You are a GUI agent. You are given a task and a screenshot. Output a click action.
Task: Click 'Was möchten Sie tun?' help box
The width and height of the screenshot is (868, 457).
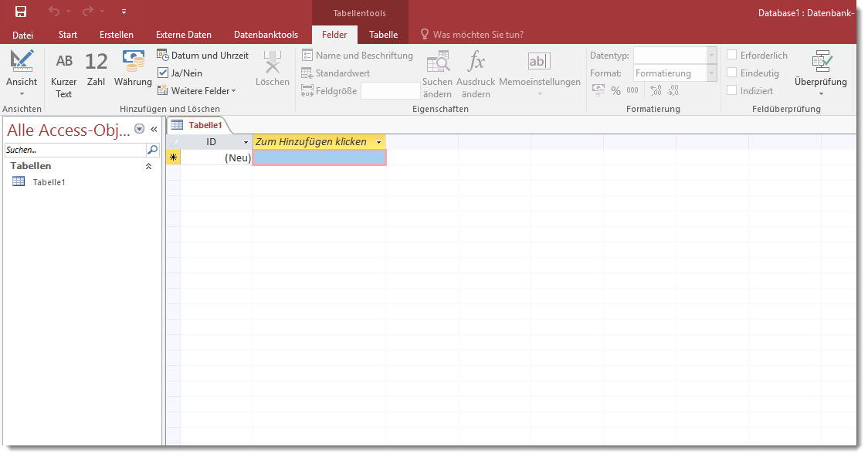[477, 35]
